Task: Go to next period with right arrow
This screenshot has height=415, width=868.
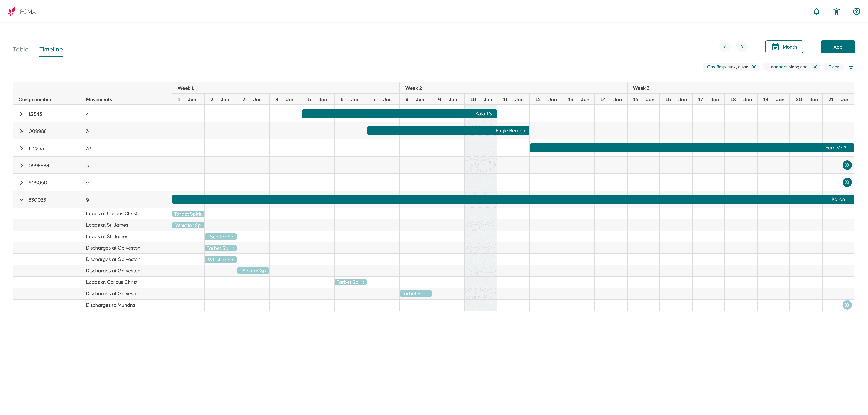Action: click(742, 47)
